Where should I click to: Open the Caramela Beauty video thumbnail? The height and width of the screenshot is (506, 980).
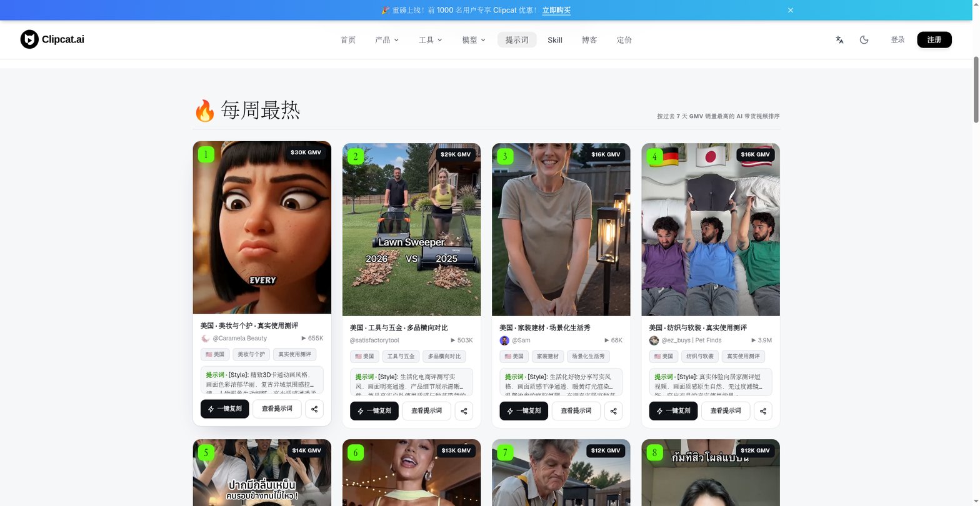point(262,227)
